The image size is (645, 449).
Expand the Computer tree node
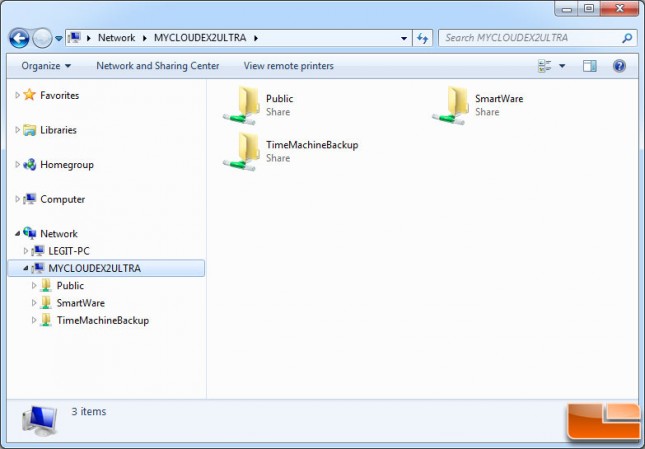[17, 199]
